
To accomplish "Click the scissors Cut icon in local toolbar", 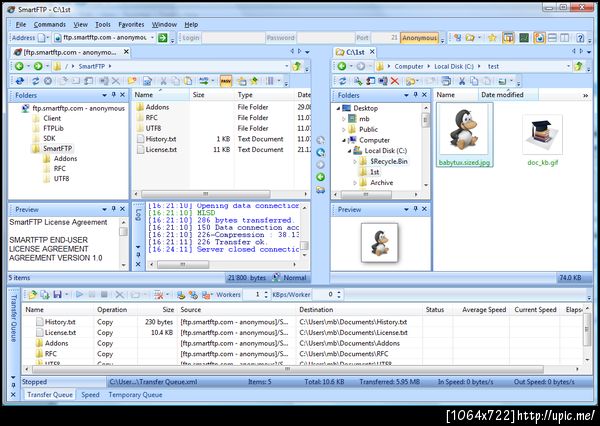I will [462, 81].
